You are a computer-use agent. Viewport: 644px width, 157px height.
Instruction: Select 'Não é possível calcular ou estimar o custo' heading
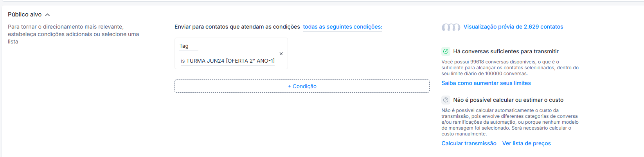[x=508, y=100]
